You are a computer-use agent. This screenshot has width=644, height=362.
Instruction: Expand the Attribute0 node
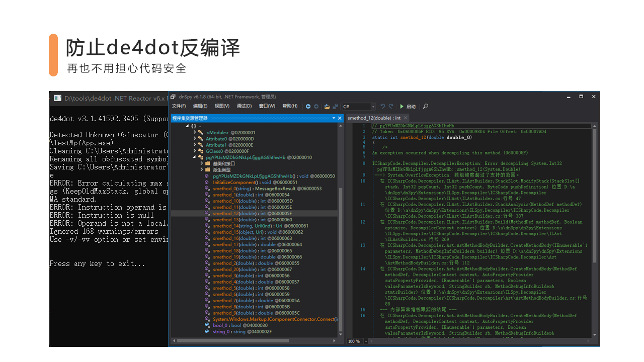point(195,138)
